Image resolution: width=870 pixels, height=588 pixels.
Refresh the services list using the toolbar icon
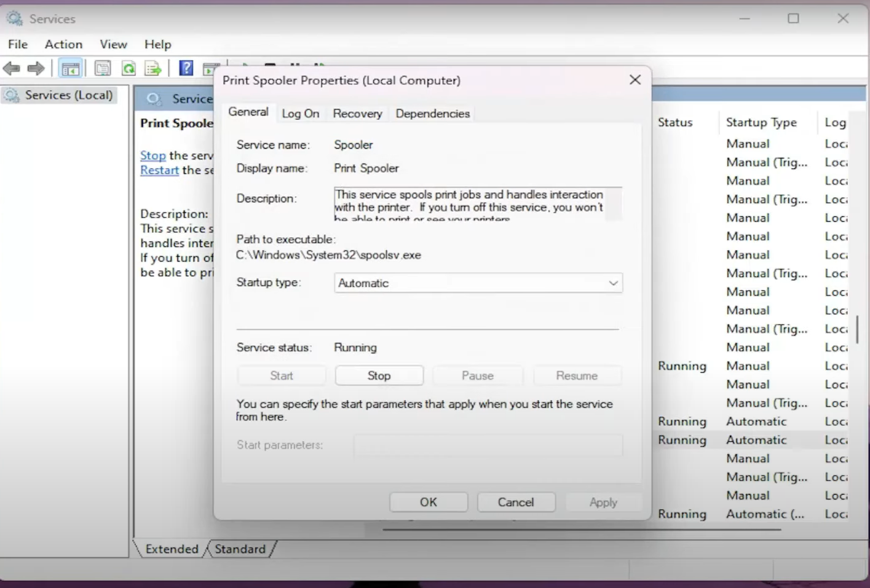tap(129, 68)
